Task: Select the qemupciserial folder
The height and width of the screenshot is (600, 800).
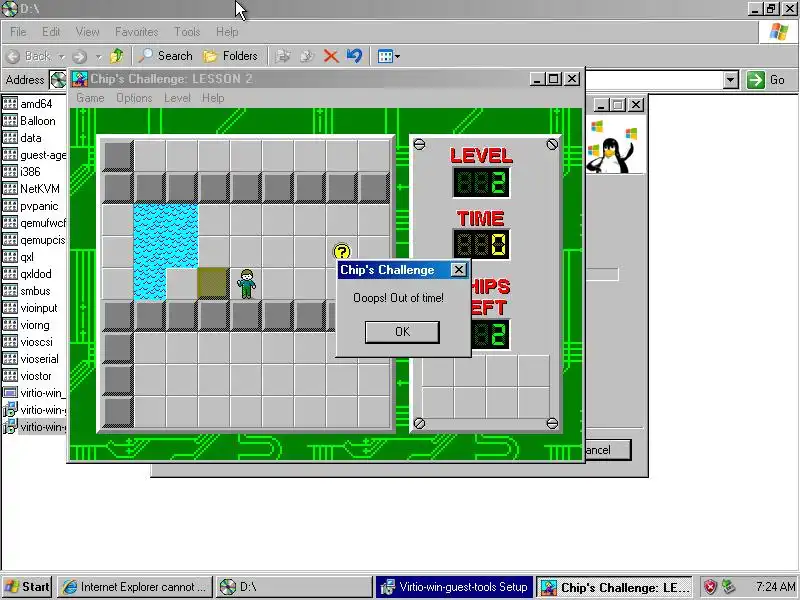Action: coord(34,240)
